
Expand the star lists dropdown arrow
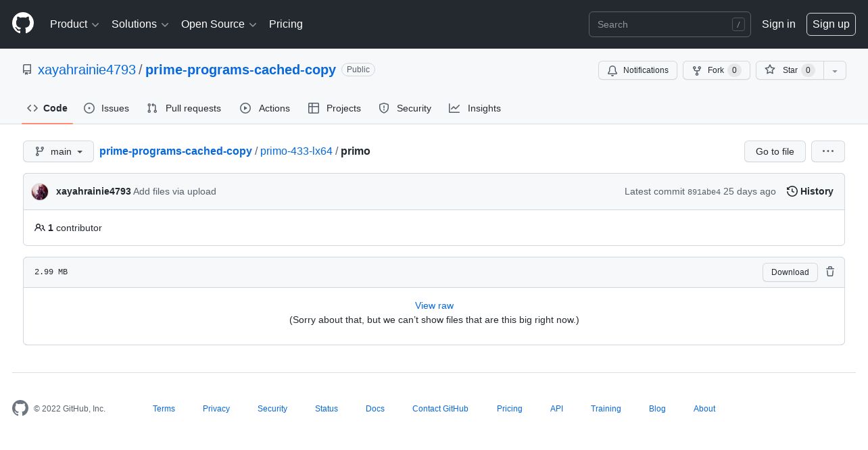tap(835, 70)
